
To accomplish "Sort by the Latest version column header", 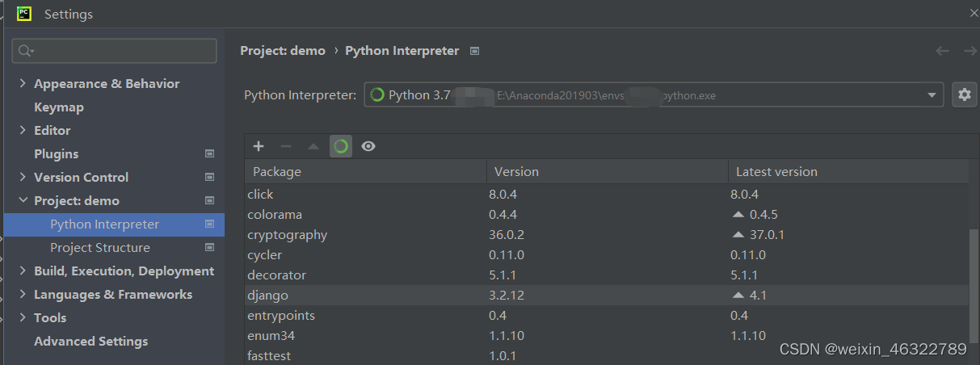I will tap(776, 172).
